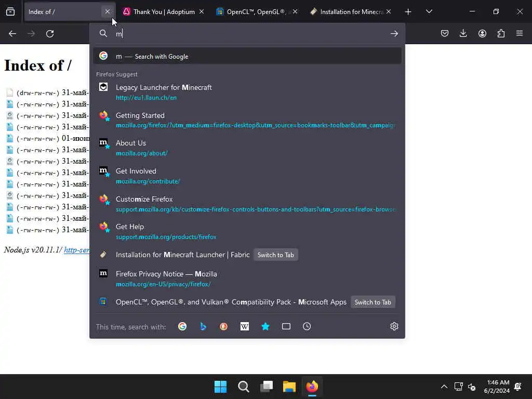Open Legacy Launcher for Minecraft suggestion

[247, 92]
